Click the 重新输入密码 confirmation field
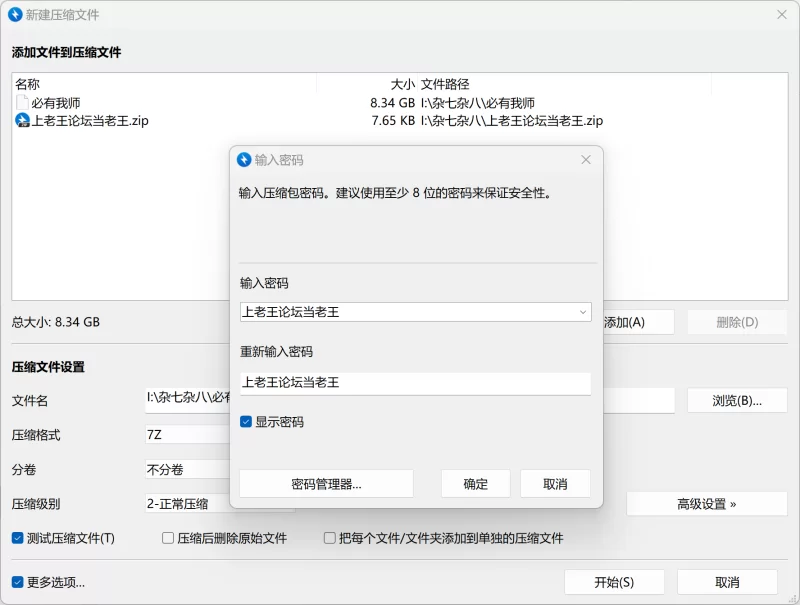 coord(415,383)
